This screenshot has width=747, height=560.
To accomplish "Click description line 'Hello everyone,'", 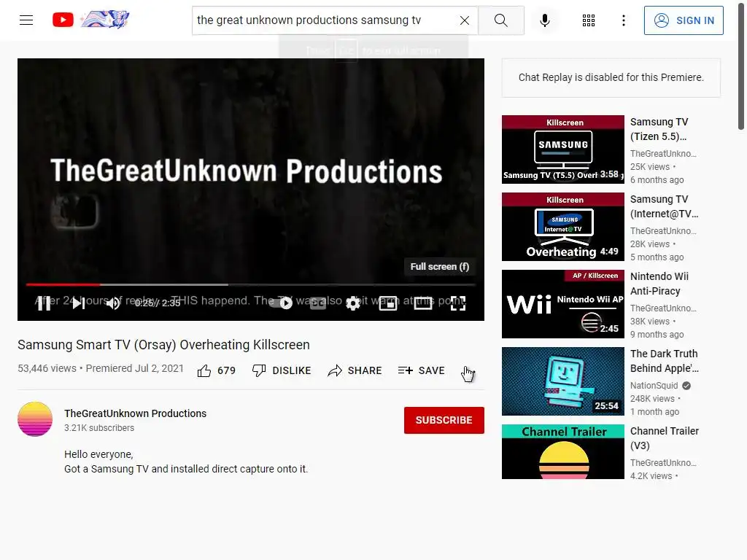I will pos(98,454).
